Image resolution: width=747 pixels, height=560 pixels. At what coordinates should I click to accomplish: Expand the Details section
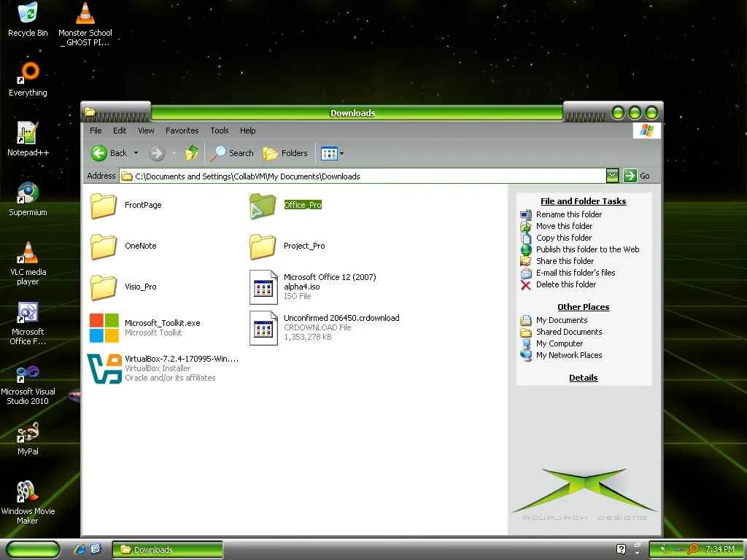583,378
